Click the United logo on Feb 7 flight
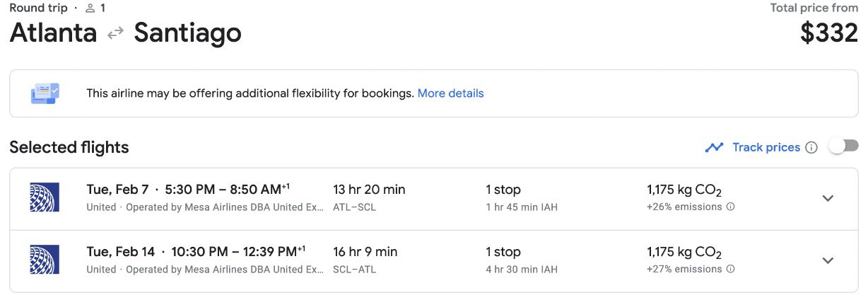 coord(45,197)
